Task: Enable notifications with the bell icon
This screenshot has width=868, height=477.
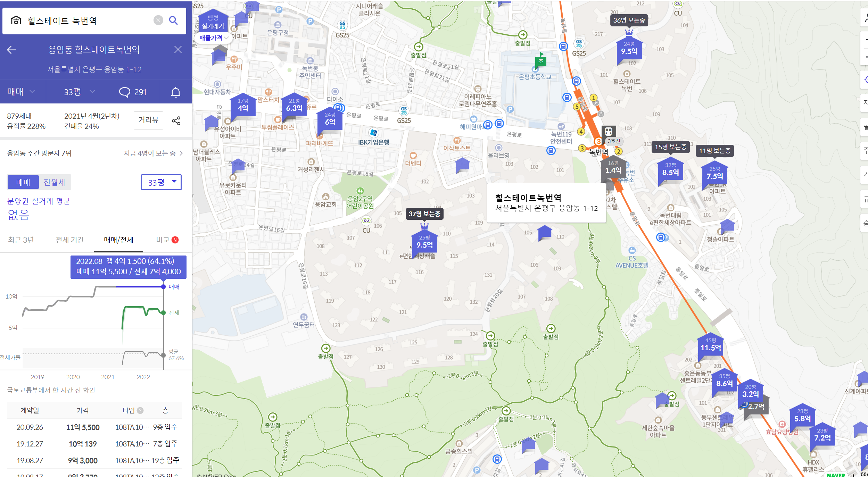Action: coord(176,92)
